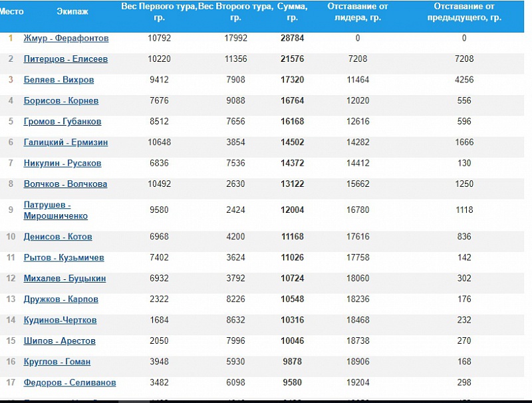The width and height of the screenshot is (532, 403).
Task: Select the Борисов - Корнев link
Action: [x=61, y=101]
